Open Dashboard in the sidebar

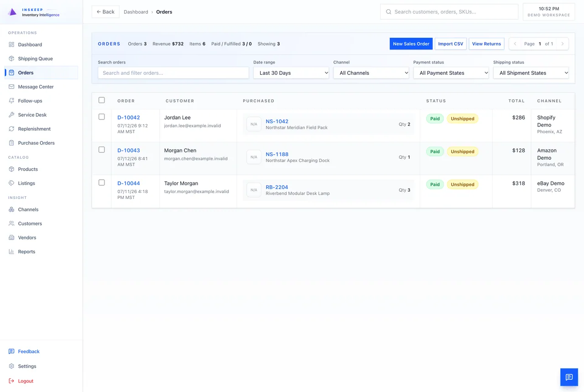[41, 45]
